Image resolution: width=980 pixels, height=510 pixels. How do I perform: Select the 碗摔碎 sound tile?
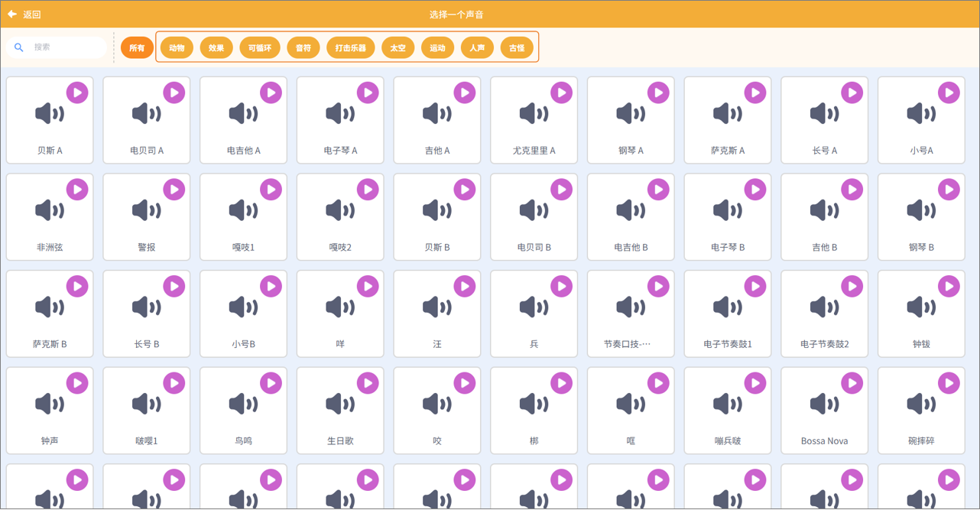(921, 417)
